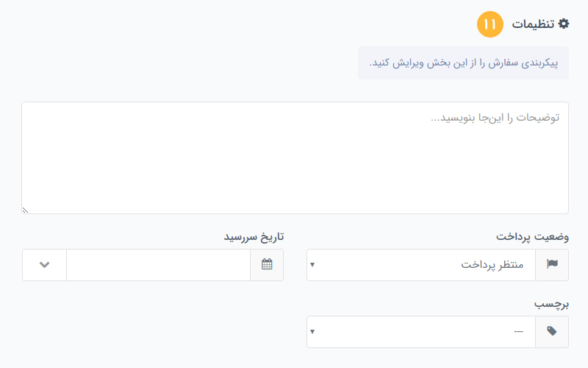
Task: Click the وضعیت پرداخت field label
Action: pyautogui.click(x=532, y=237)
